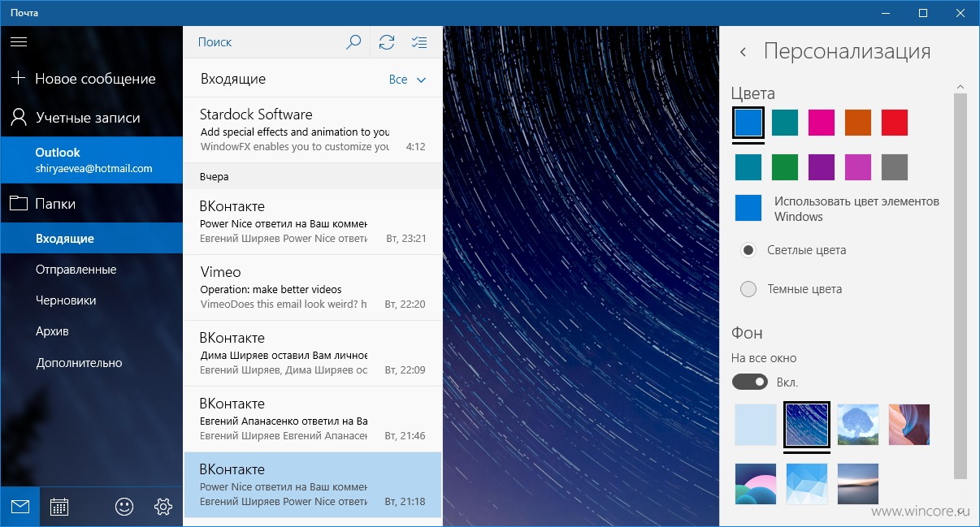Choose the Windows accent color swatch

point(748,208)
